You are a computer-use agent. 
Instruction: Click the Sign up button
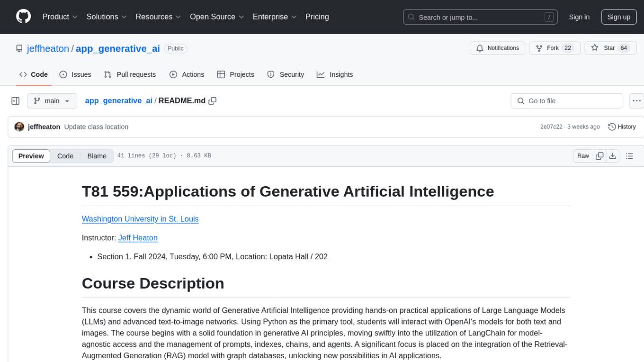pyautogui.click(x=619, y=17)
